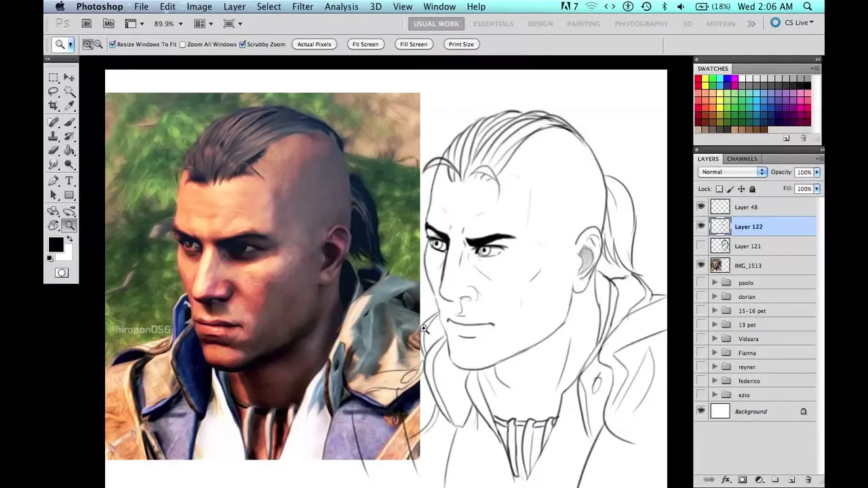868x488 pixels.
Task: Select the History Brush tool
Action: [69, 136]
